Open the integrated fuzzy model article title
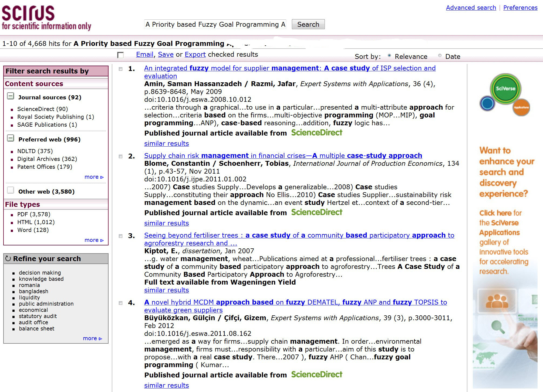 click(x=290, y=72)
